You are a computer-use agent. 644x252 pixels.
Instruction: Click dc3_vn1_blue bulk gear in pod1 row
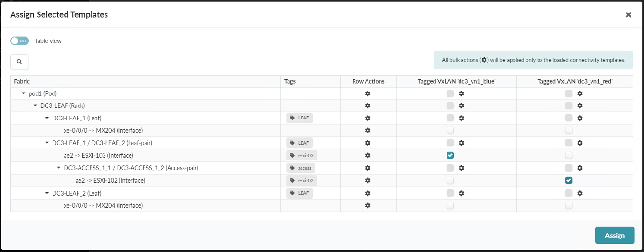pos(461,93)
